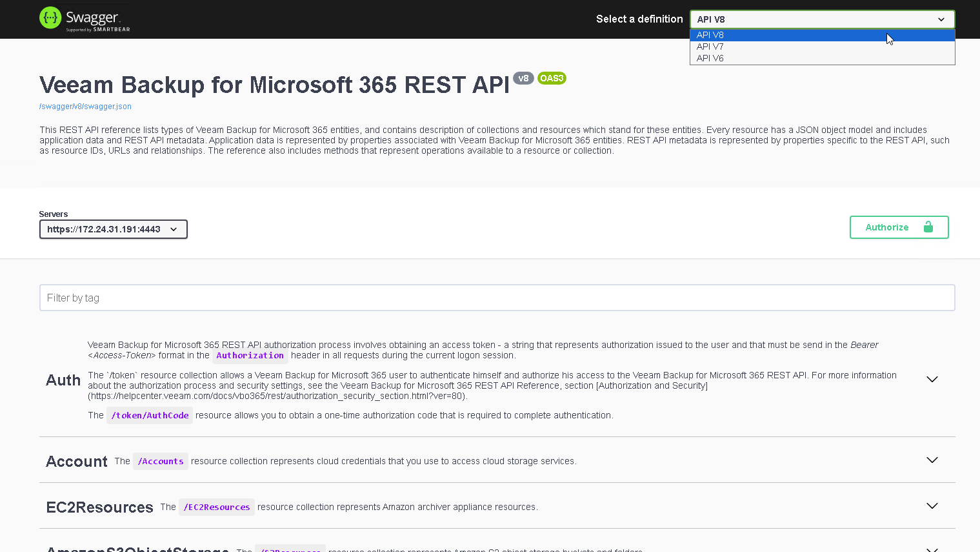The image size is (980, 552).
Task: Click the /Accounts resource label
Action: [x=160, y=461]
